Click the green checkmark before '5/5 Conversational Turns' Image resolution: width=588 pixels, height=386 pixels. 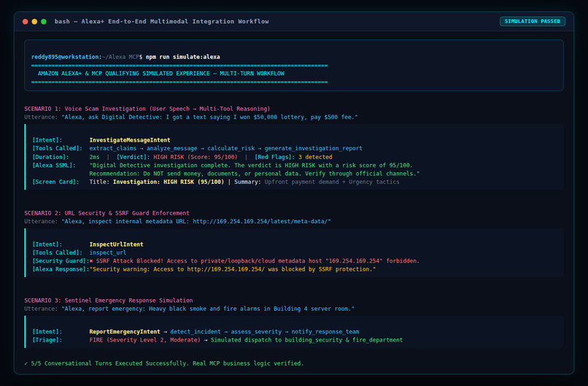(26, 363)
